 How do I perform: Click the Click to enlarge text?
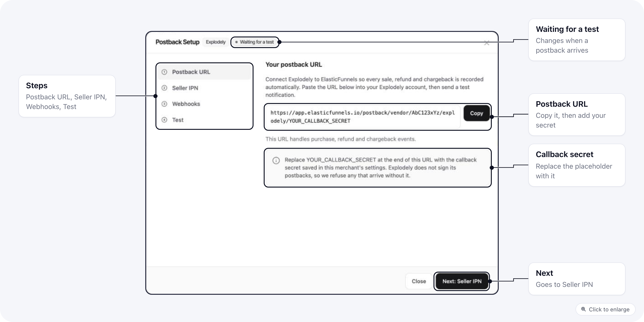click(609, 309)
